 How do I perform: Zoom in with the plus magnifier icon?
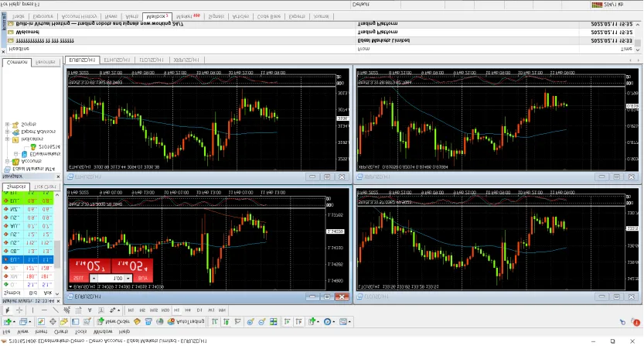tap(250, 322)
